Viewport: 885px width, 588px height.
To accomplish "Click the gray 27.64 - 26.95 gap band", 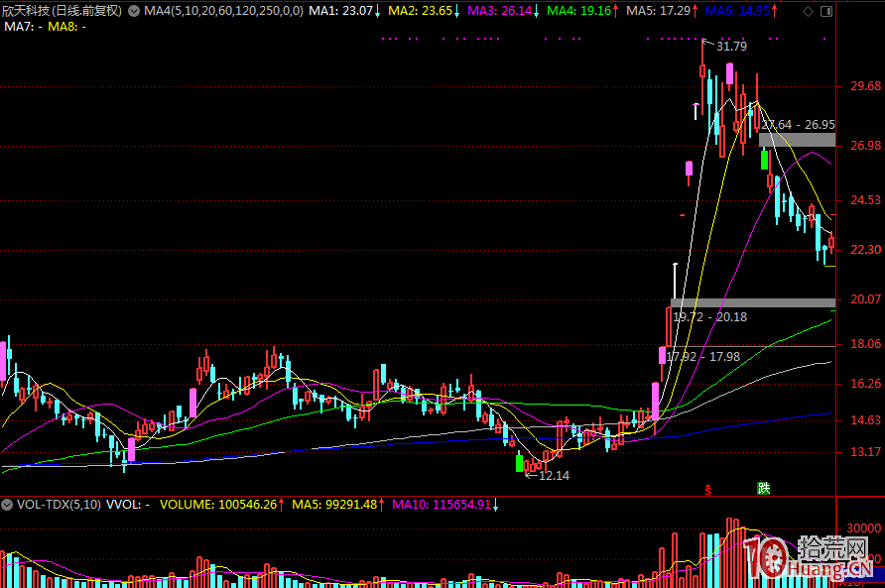I will [x=797, y=140].
